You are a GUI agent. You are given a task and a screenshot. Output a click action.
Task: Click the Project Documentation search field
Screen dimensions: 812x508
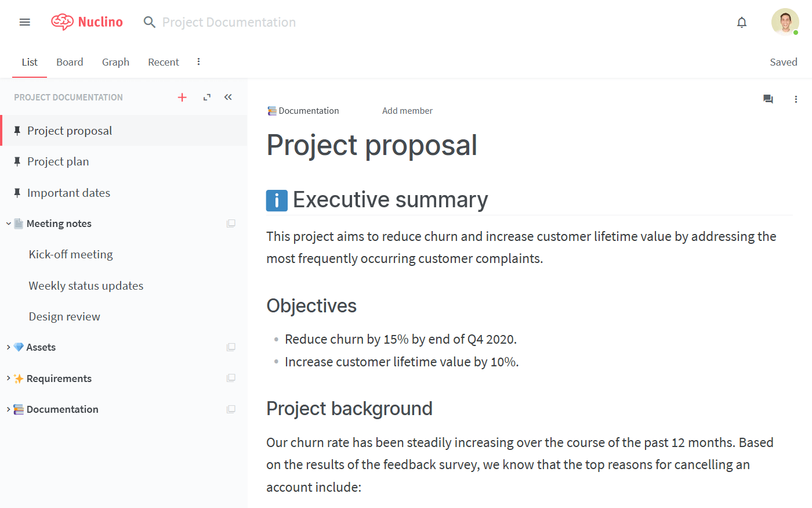pos(229,22)
